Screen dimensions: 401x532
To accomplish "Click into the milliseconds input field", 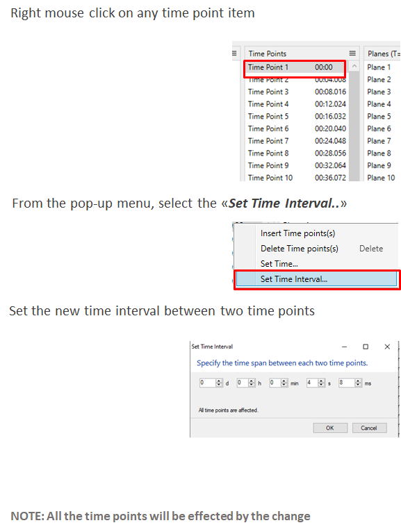I will tap(347, 383).
